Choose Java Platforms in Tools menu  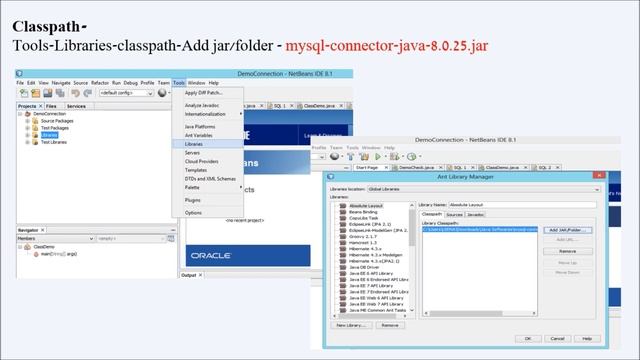pos(208,127)
